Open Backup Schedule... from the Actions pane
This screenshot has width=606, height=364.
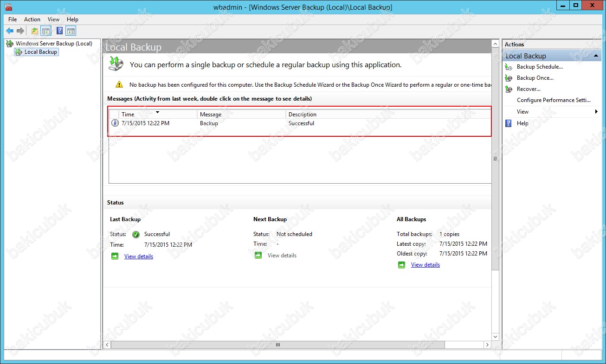[540, 67]
